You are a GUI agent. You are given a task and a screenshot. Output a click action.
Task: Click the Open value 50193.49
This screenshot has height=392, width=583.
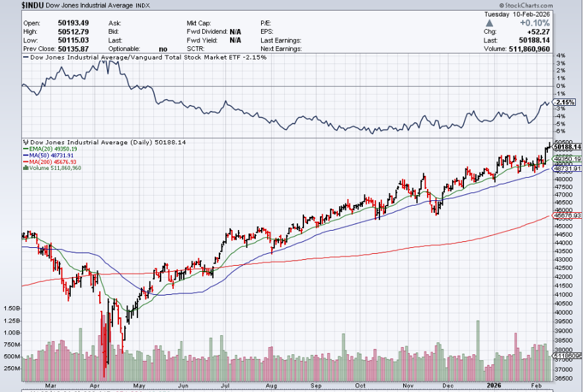73,23
